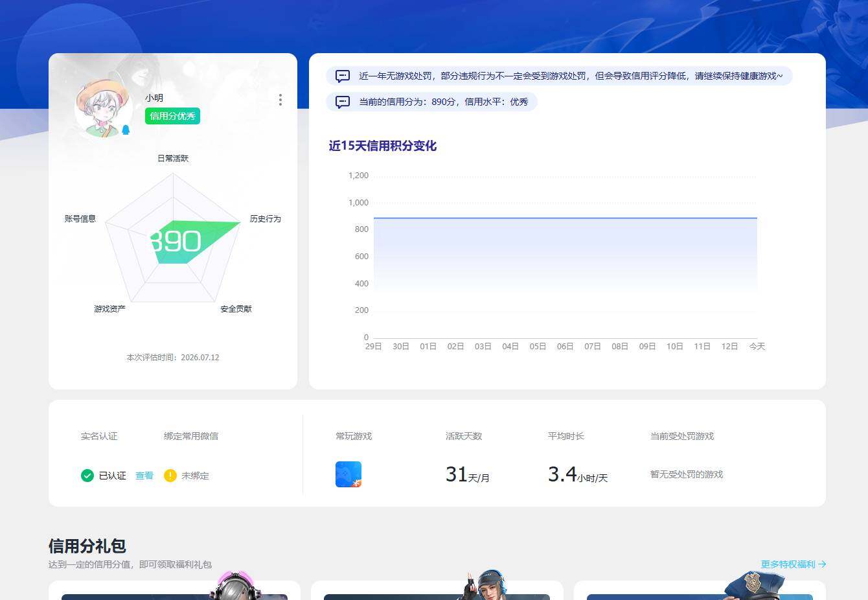
Task: Click the chat icon beside 近一年无游戏处罚 notice
Action: pyautogui.click(x=343, y=76)
